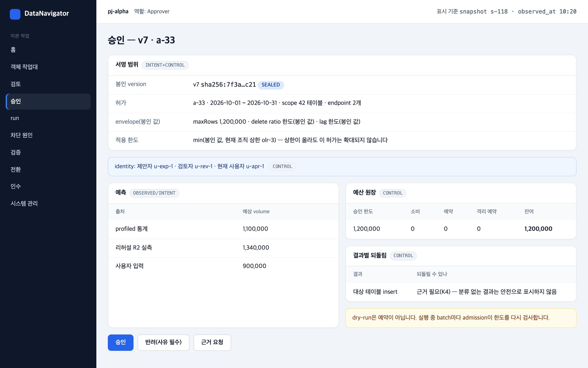
Task: Open 시스템 관리 in sidebar
Action: click(x=48, y=203)
